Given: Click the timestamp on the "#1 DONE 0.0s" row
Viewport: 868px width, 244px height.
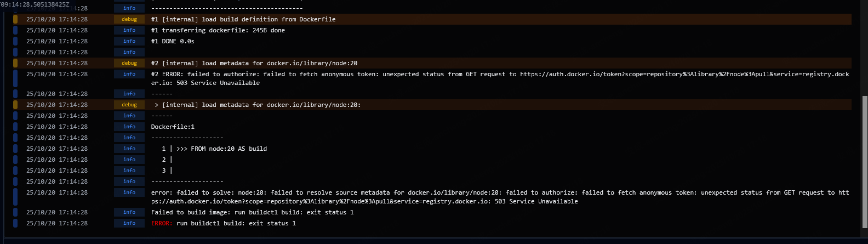Looking at the screenshot, I should [57, 41].
